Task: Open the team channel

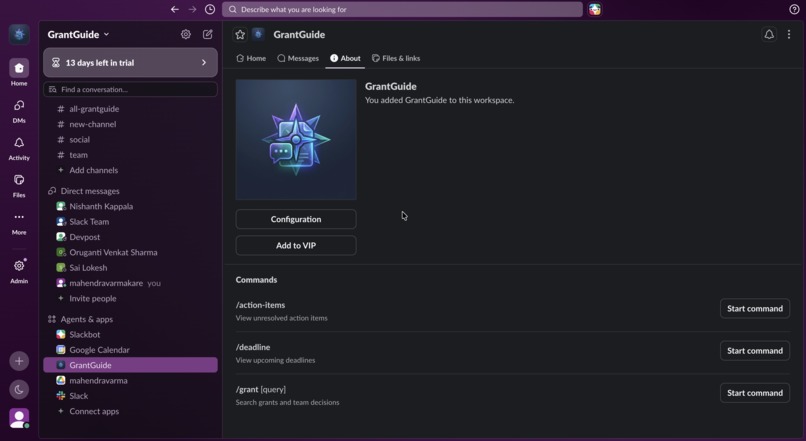Action: (x=131, y=155)
